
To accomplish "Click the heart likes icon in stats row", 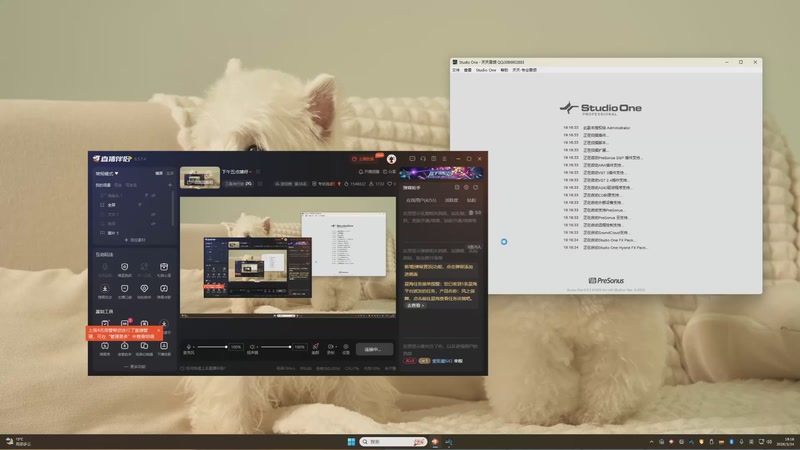I will pyautogui.click(x=389, y=184).
